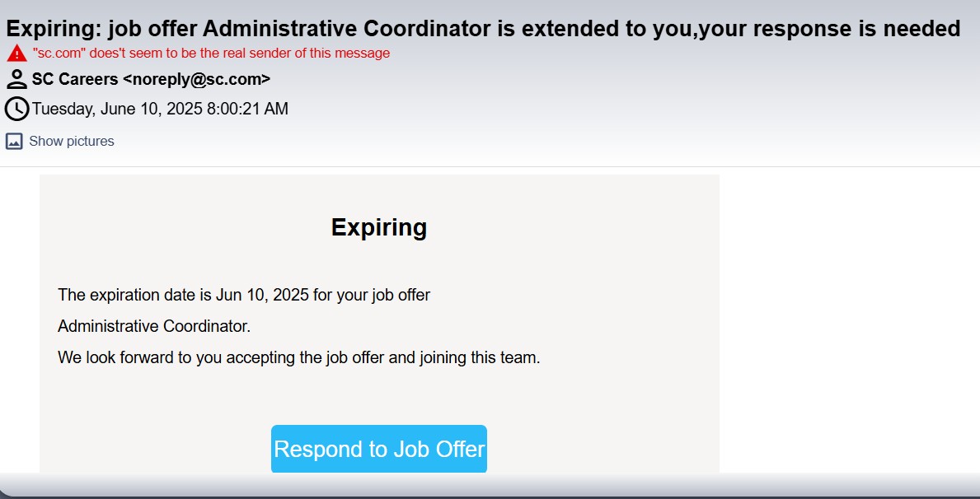
Task: Respond to Job Offer button
Action: pyautogui.click(x=379, y=449)
